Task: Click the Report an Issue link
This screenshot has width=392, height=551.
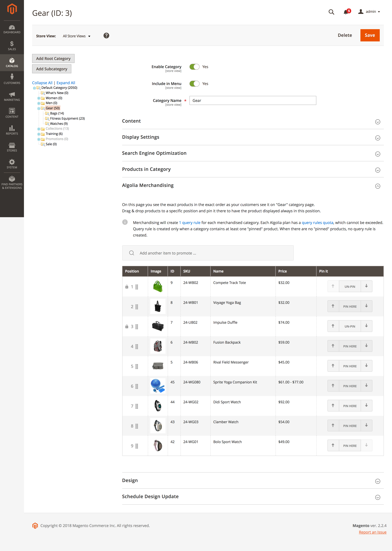Action: click(x=372, y=532)
